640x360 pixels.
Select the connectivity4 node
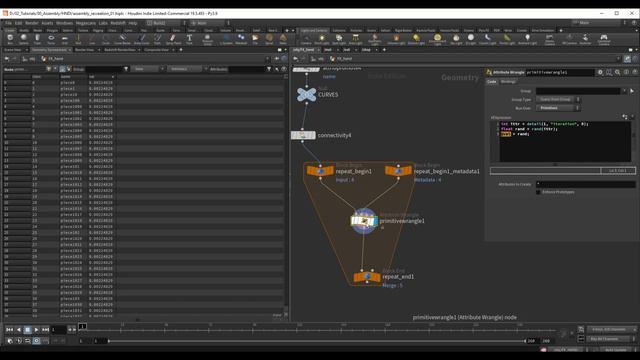click(303, 135)
